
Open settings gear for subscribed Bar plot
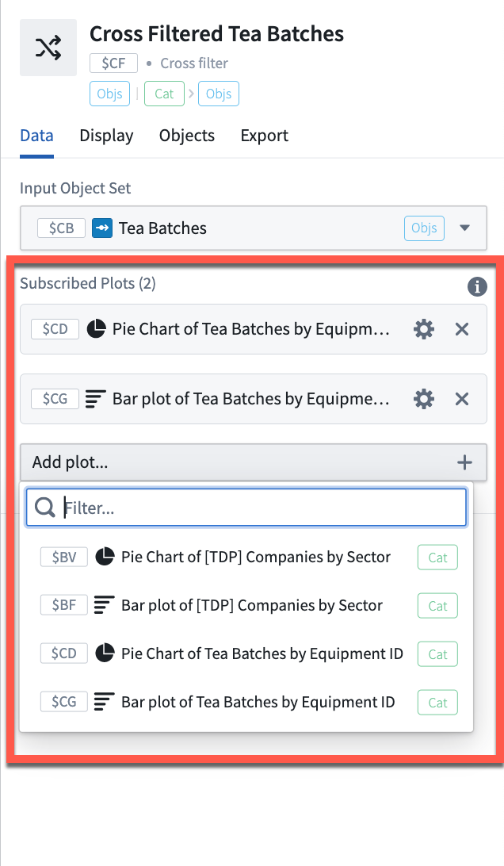pos(424,399)
